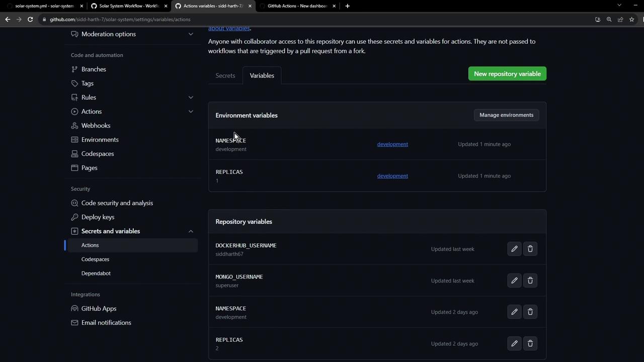This screenshot has width=644, height=362.
Task: Open the development link in the NAMESPACE row
Action: coord(392,144)
